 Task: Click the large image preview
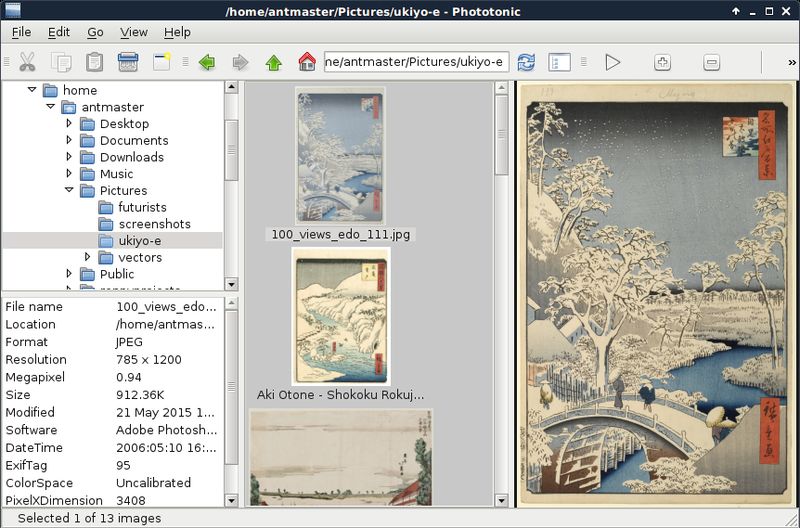[656, 294]
